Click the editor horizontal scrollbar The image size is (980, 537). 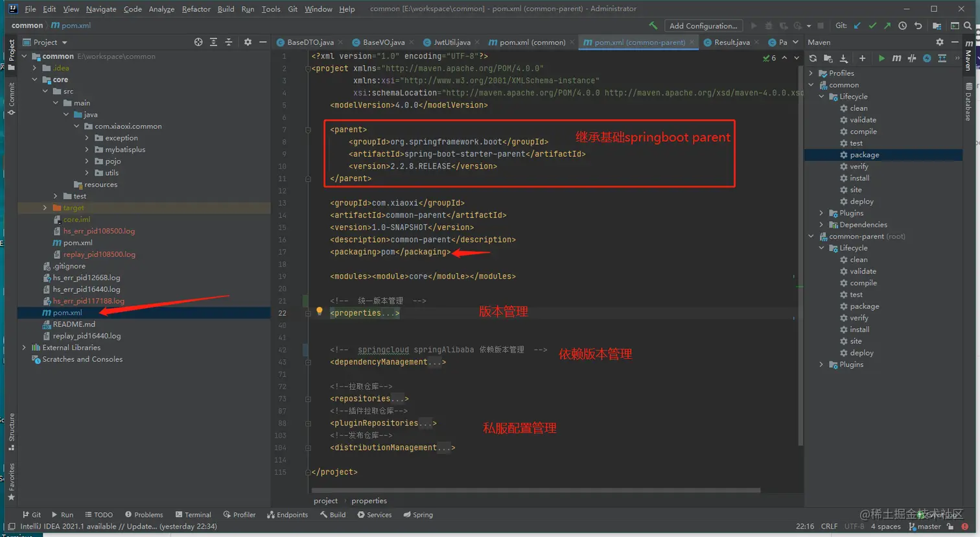[535, 490]
